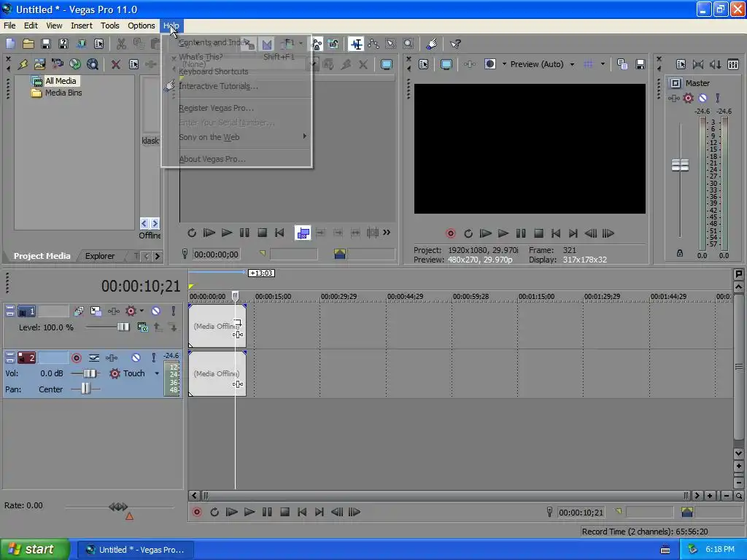Click the red Record button in timeline transport
Viewport: 747px width, 560px height.
197,512
